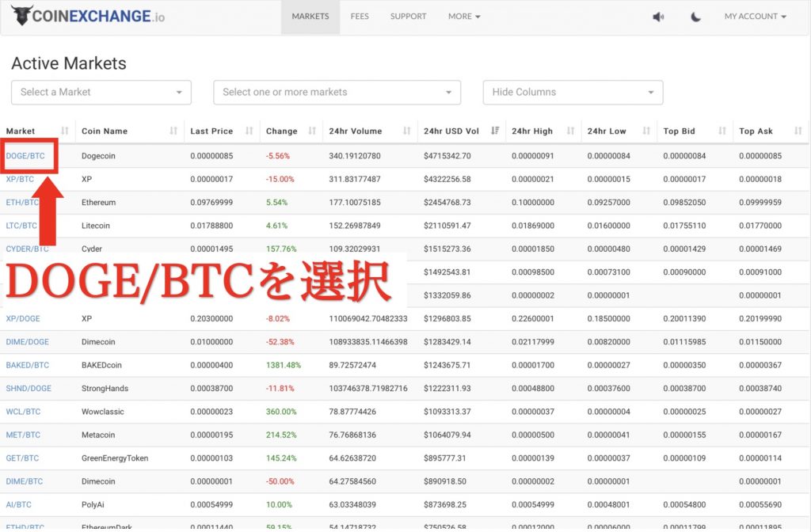Click the $873698.25 USD volume cell
This screenshot has width=811, height=532.
coord(445,504)
